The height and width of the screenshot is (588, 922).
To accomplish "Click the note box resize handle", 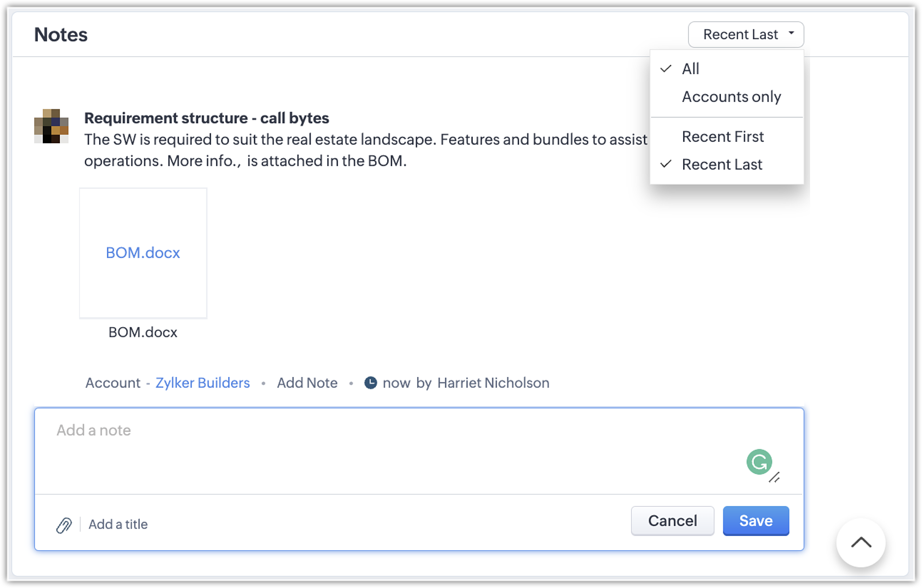I will (x=774, y=477).
